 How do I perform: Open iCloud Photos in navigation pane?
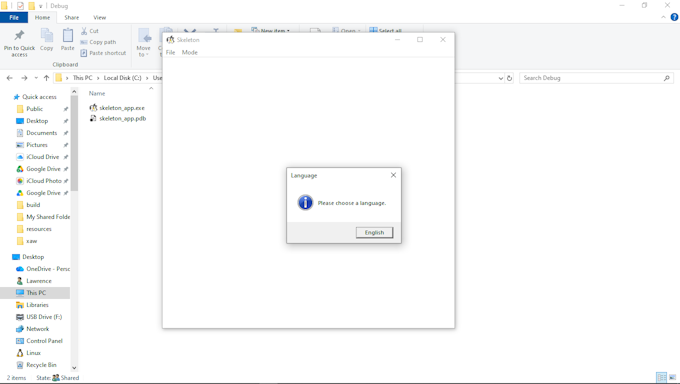(39, 181)
